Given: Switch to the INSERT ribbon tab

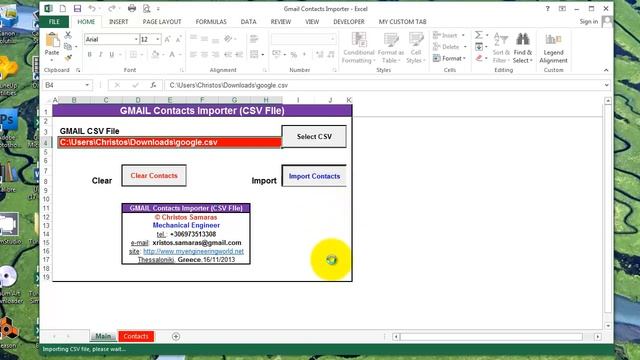Looking at the screenshot, I should click(x=118, y=22).
